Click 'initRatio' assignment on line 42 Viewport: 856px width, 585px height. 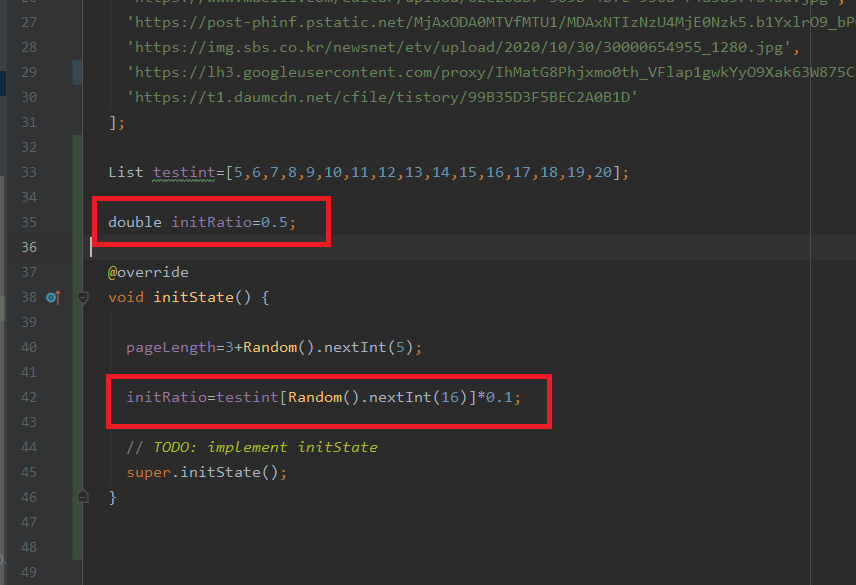pos(167,397)
